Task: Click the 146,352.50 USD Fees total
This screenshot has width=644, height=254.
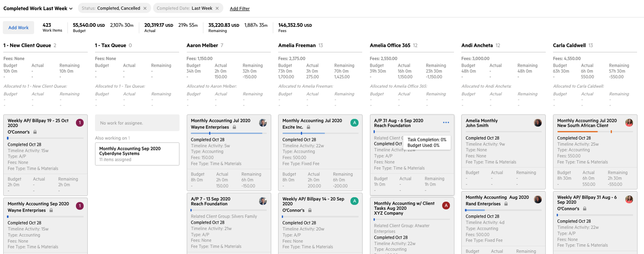Action: [x=295, y=28]
